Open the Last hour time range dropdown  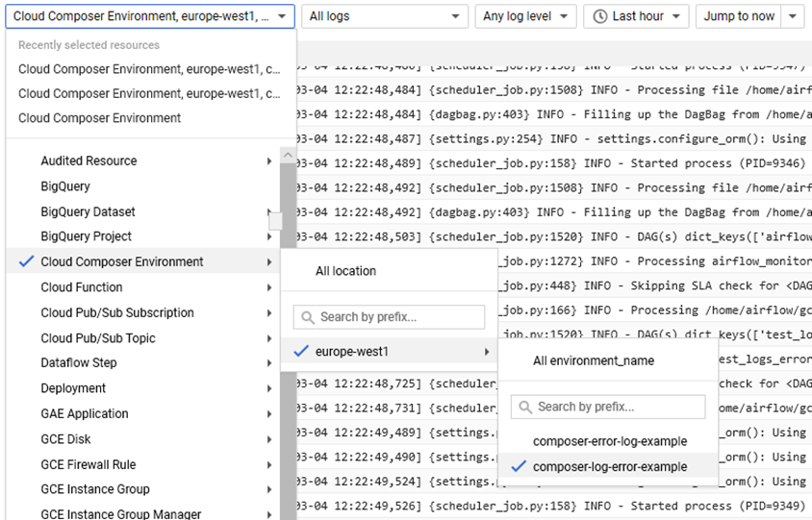click(x=636, y=16)
